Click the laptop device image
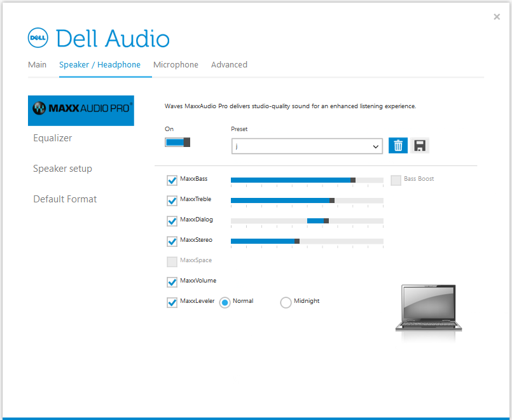Viewport: 512px width, 420px height. (x=428, y=309)
